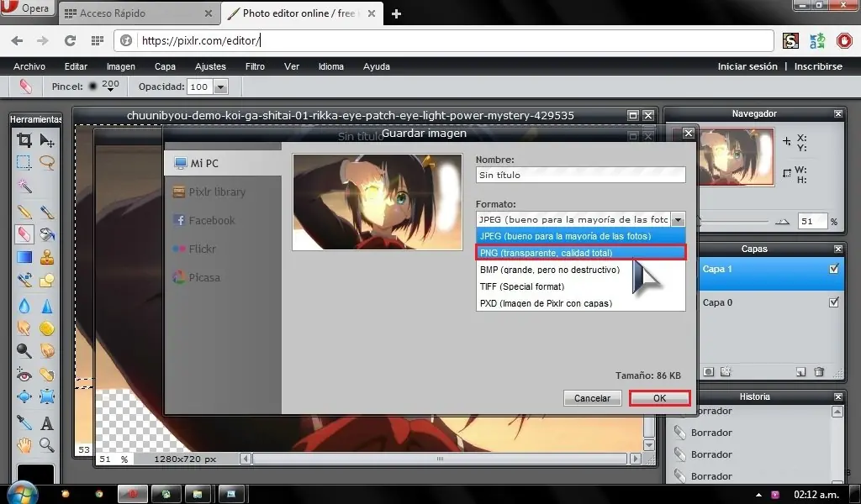Open the Capa menu
This screenshot has width=861, height=504.
tap(165, 66)
